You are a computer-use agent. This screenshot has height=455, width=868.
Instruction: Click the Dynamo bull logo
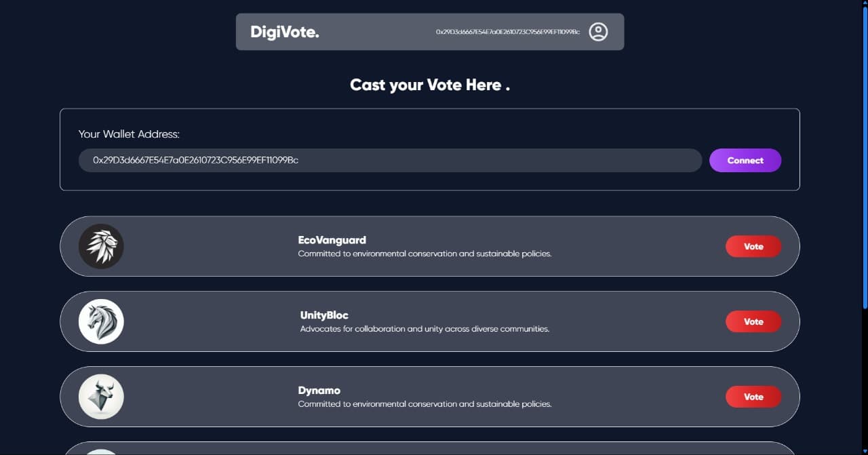pyautogui.click(x=101, y=397)
